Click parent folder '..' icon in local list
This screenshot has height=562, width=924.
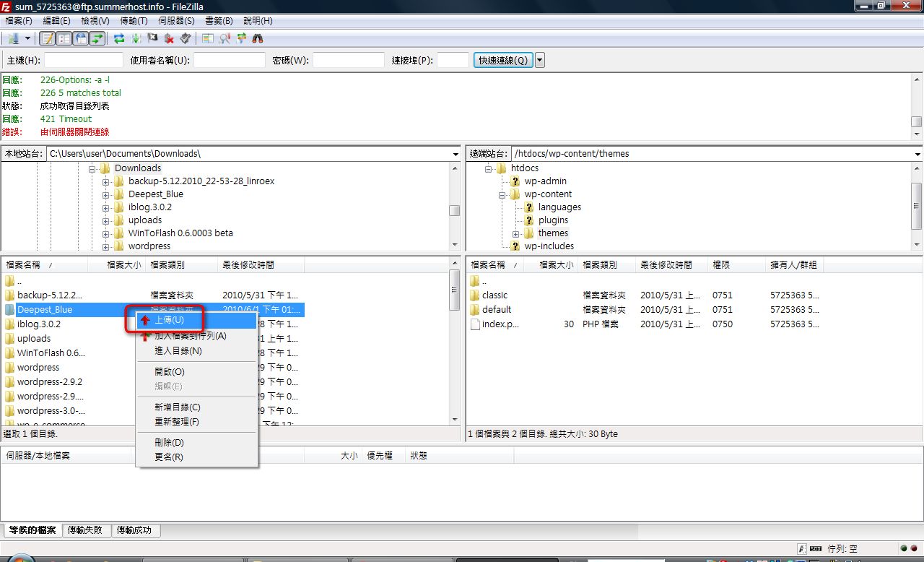[10, 280]
